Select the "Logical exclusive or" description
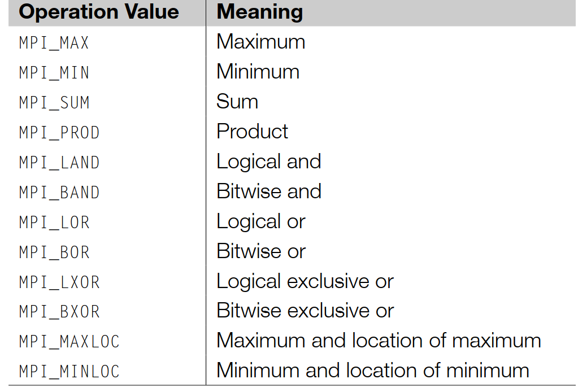Image resolution: width=578 pixels, height=392 pixels. [305, 281]
